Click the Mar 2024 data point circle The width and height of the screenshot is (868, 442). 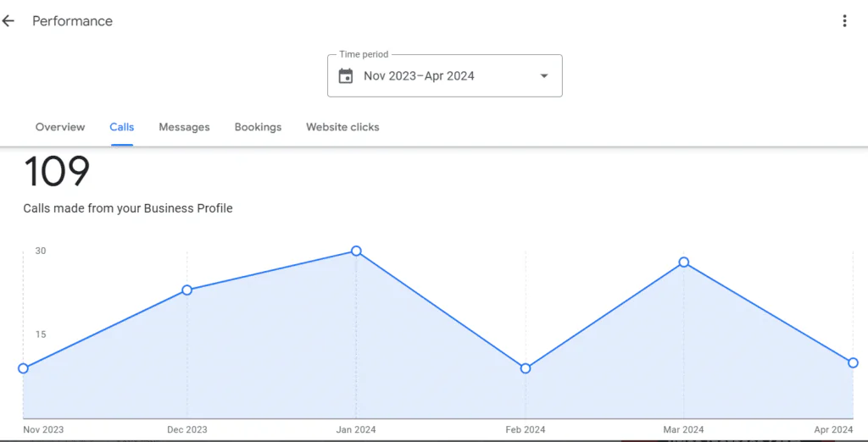pos(684,262)
